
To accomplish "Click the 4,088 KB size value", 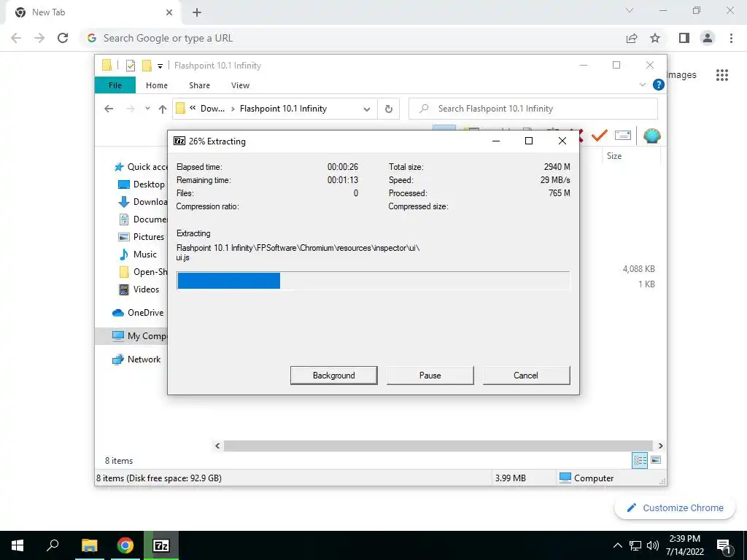I will click(x=638, y=269).
